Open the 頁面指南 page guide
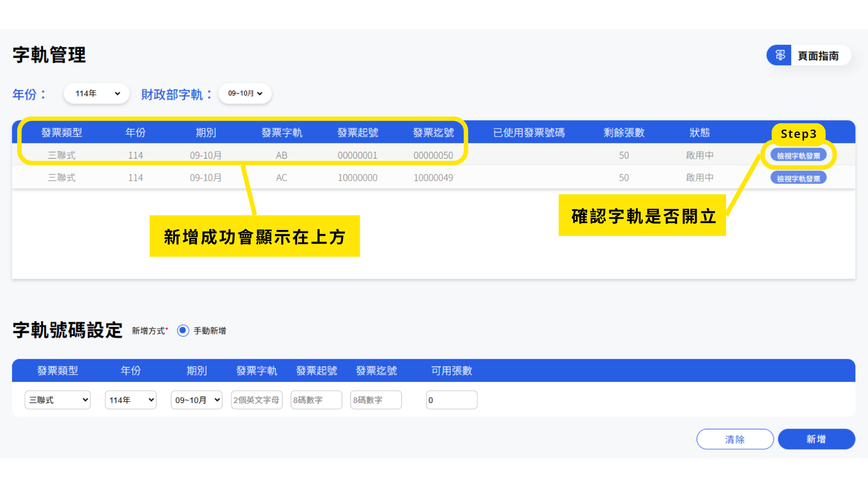 (x=817, y=56)
